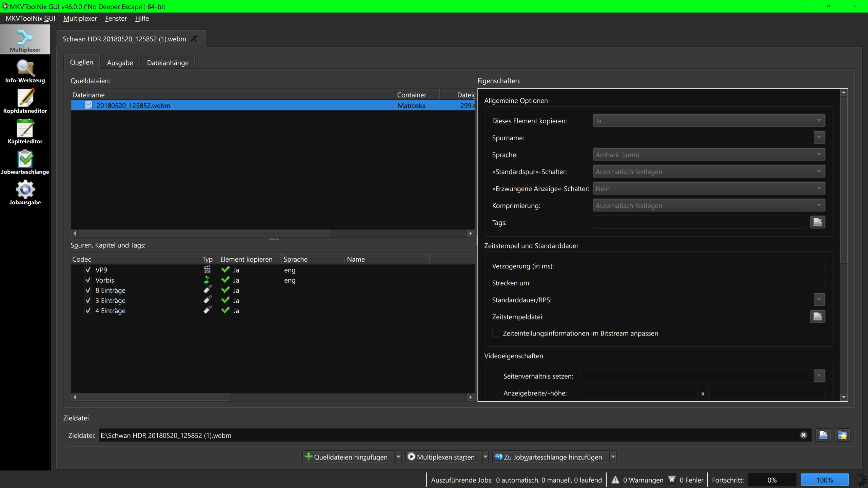Open the Standardspur-Schalter dropdown

pos(709,171)
